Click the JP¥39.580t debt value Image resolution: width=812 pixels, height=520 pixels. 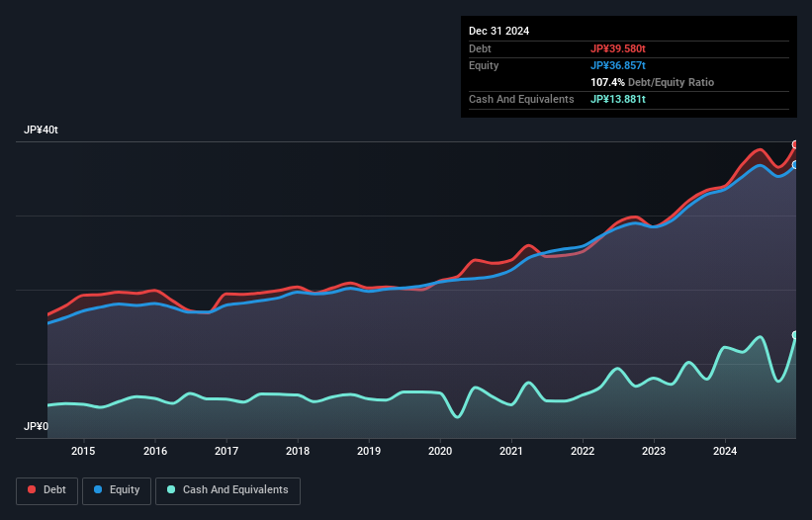[618, 48]
